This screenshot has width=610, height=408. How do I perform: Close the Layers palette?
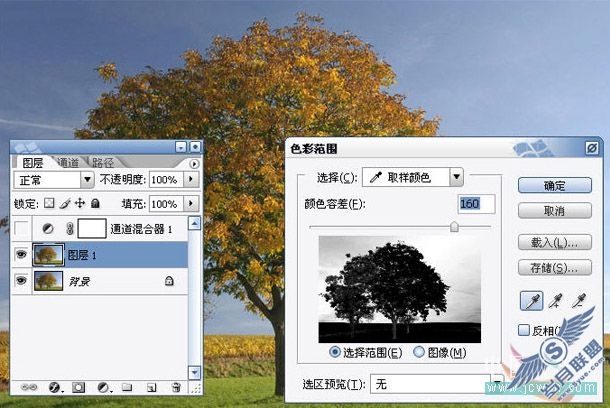pos(195,147)
